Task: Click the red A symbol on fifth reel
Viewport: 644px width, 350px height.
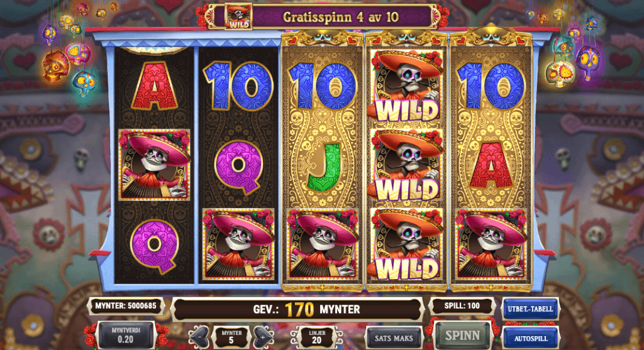Action: (491, 166)
